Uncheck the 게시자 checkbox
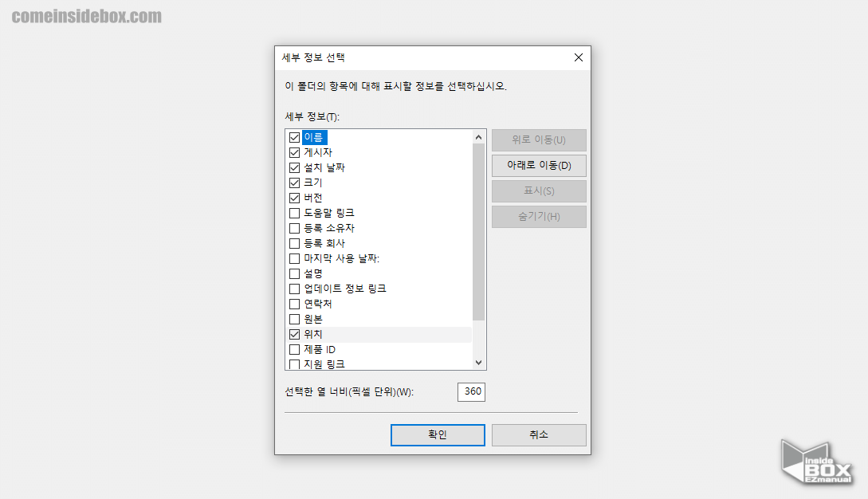This screenshot has width=868, height=499. (x=294, y=151)
